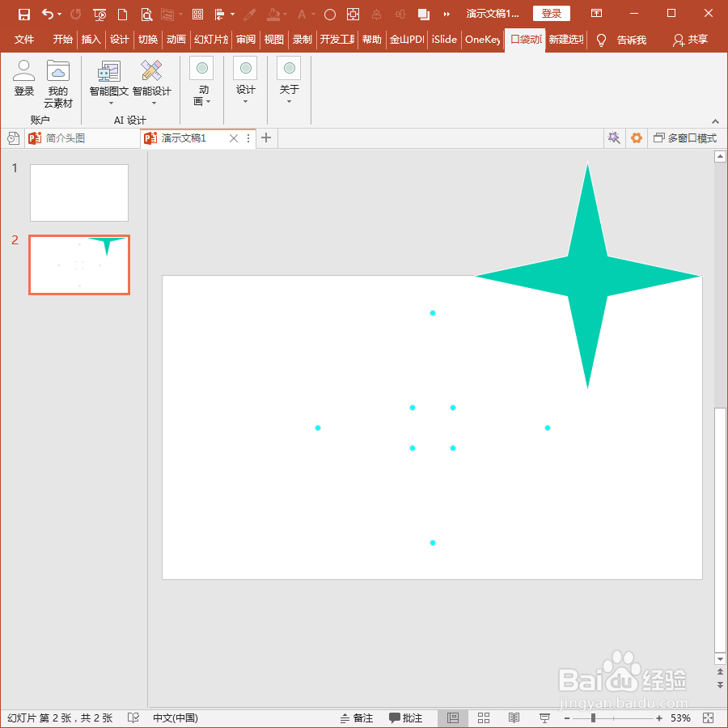728x728 pixels.
Task: Switch to Reading view
Action: [x=514, y=717]
